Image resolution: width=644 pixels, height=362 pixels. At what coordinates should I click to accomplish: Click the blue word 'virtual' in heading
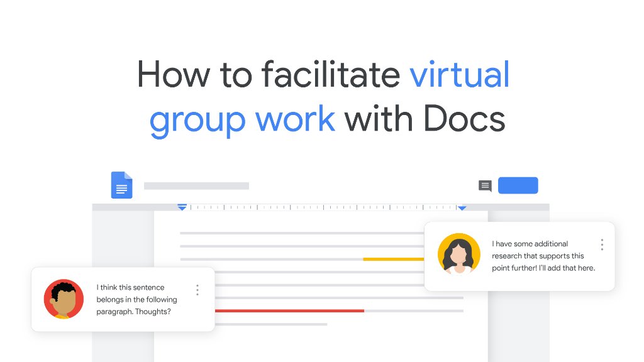coord(460,74)
